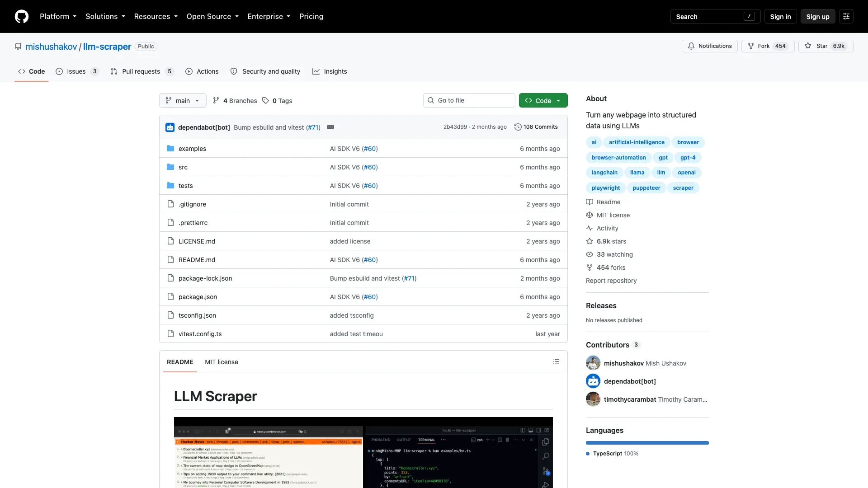Click the Sign in button
The height and width of the screenshot is (488, 868).
tap(780, 16)
